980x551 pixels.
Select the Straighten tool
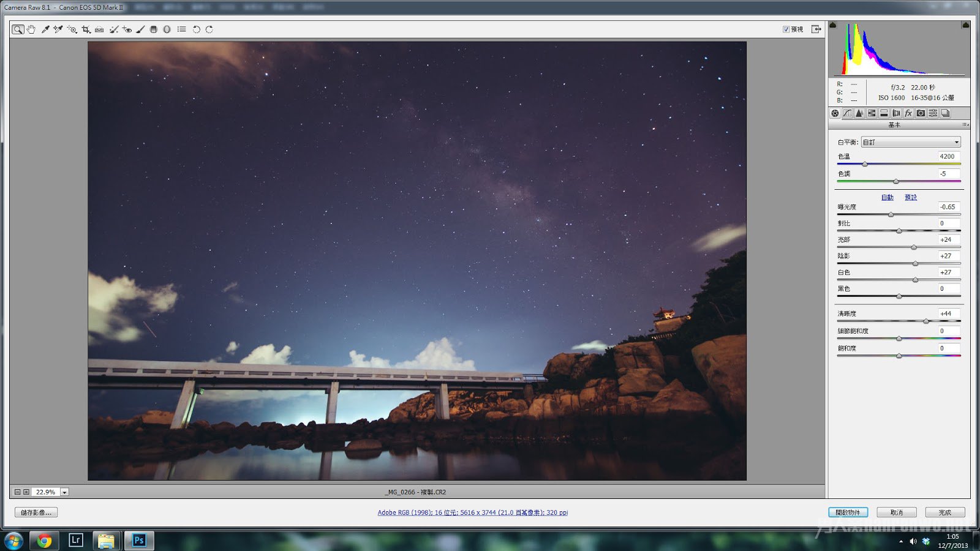coord(99,29)
